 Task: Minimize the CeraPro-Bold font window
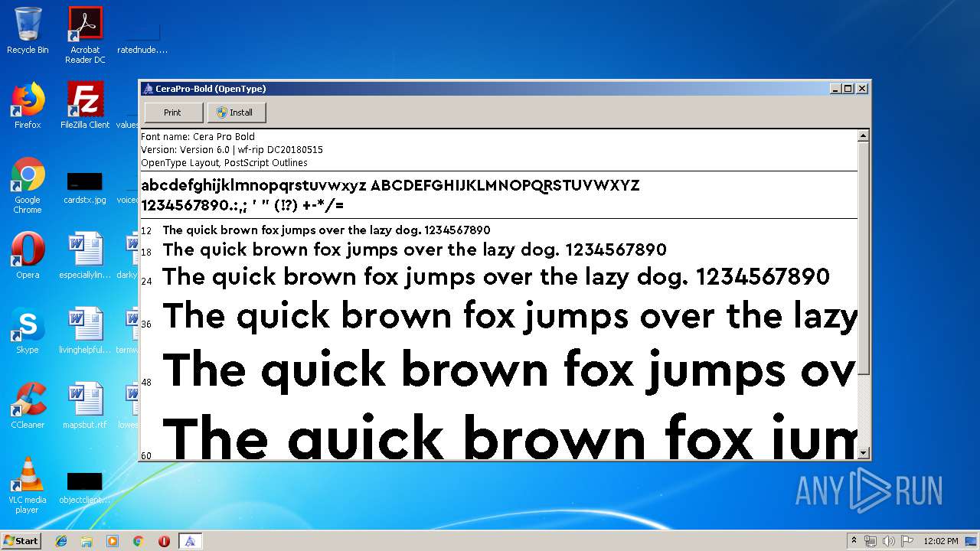tap(835, 89)
